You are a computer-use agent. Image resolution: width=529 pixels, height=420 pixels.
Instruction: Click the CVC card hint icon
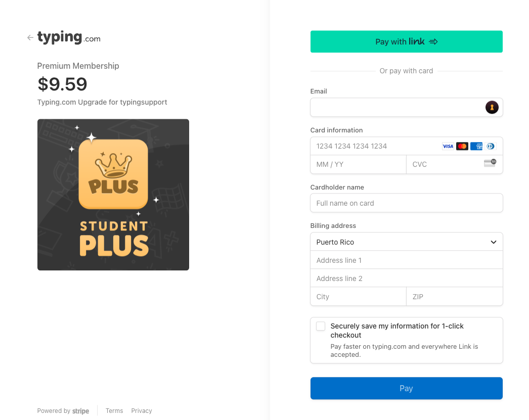point(490,163)
